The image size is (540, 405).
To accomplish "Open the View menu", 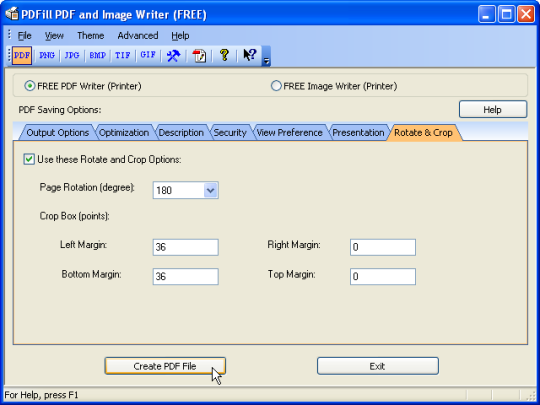I will click(54, 36).
